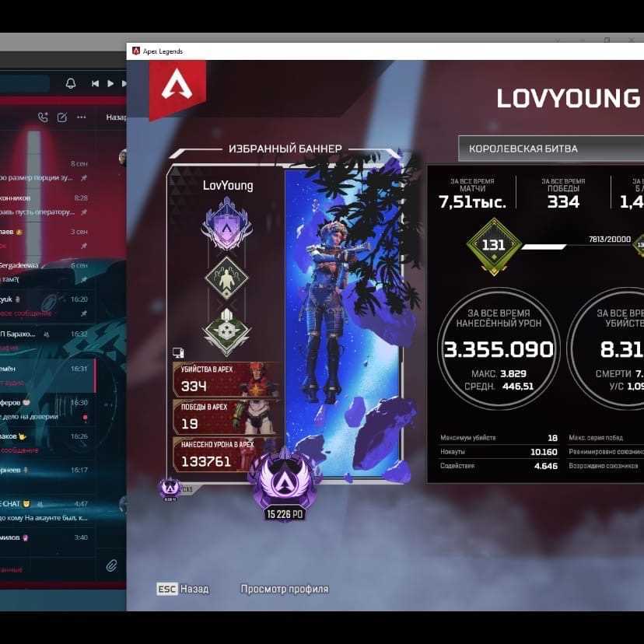The width and height of the screenshot is (644, 644).
Task: Click the pin icon beside the 3 сен chat
Action: (84, 246)
